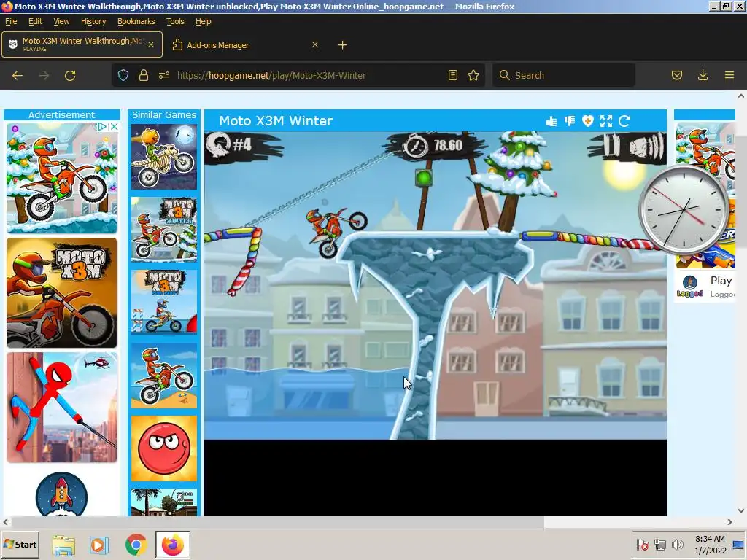Open the downloads panel
Viewport: 747px width, 560px height.
[703, 75]
